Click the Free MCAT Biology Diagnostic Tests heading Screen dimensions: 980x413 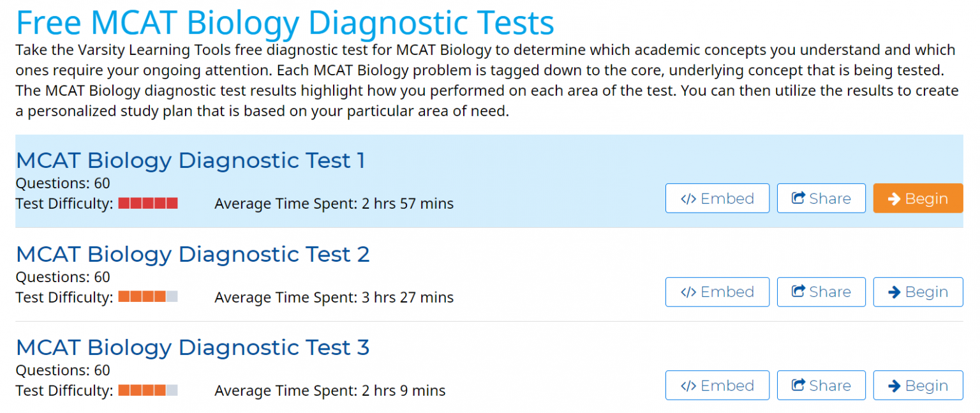click(x=285, y=22)
